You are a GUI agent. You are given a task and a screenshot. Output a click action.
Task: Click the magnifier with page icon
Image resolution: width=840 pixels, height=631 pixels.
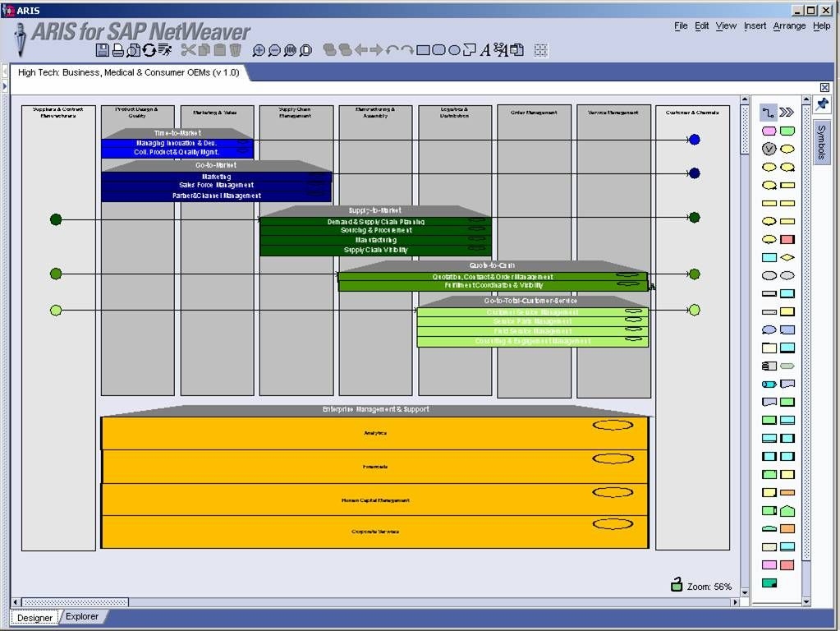305,50
